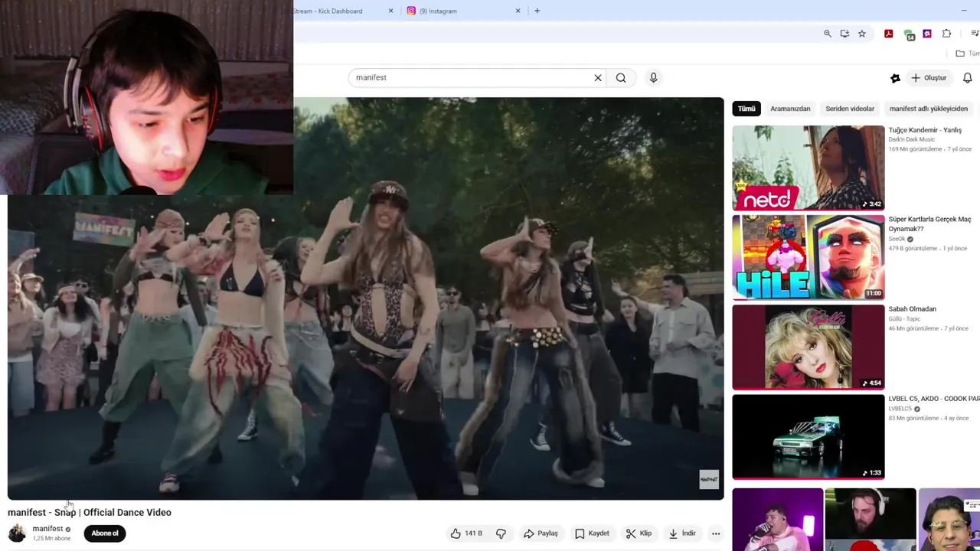The height and width of the screenshot is (551, 980).
Task: Select the Tümü filter chip
Action: click(x=746, y=109)
